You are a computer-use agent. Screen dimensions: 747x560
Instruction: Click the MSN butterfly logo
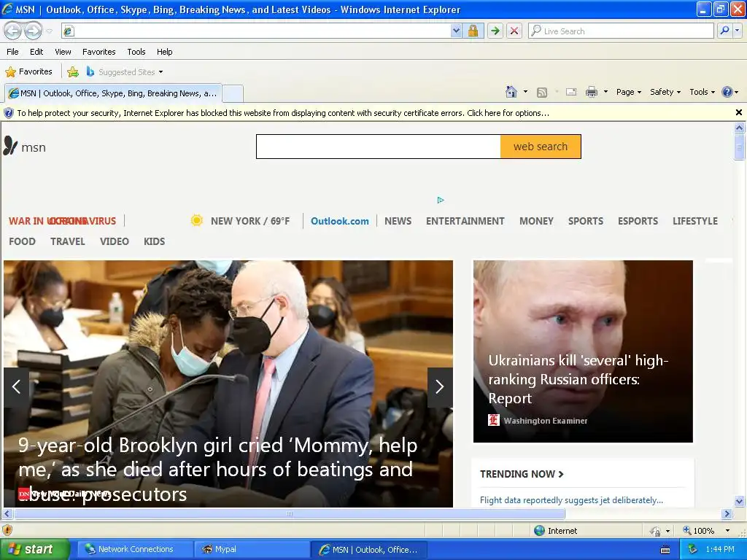[x=10, y=146]
